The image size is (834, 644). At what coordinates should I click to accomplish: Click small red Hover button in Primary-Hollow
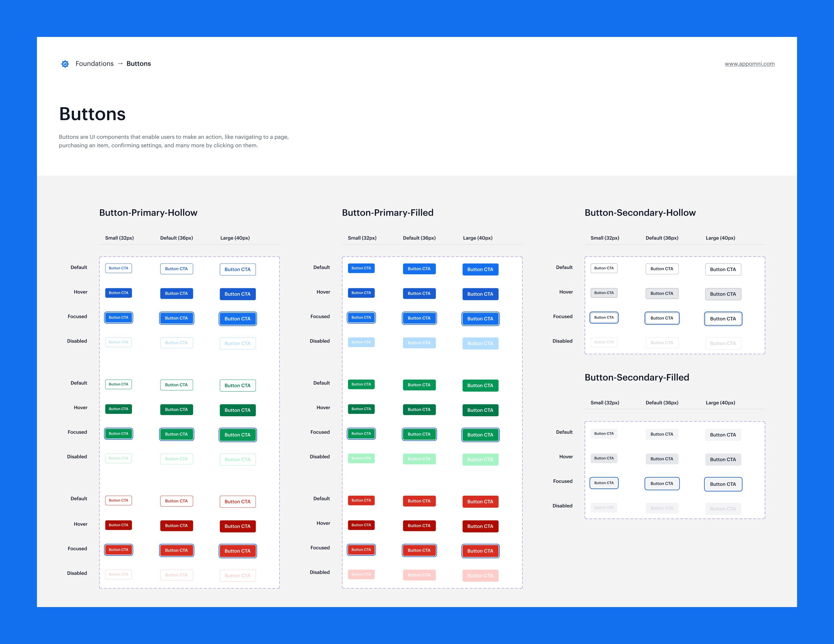[x=119, y=525]
